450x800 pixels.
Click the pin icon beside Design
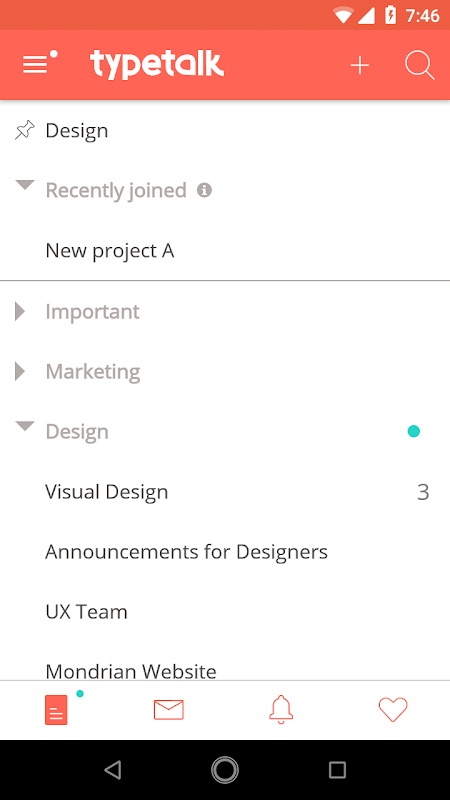click(24, 130)
